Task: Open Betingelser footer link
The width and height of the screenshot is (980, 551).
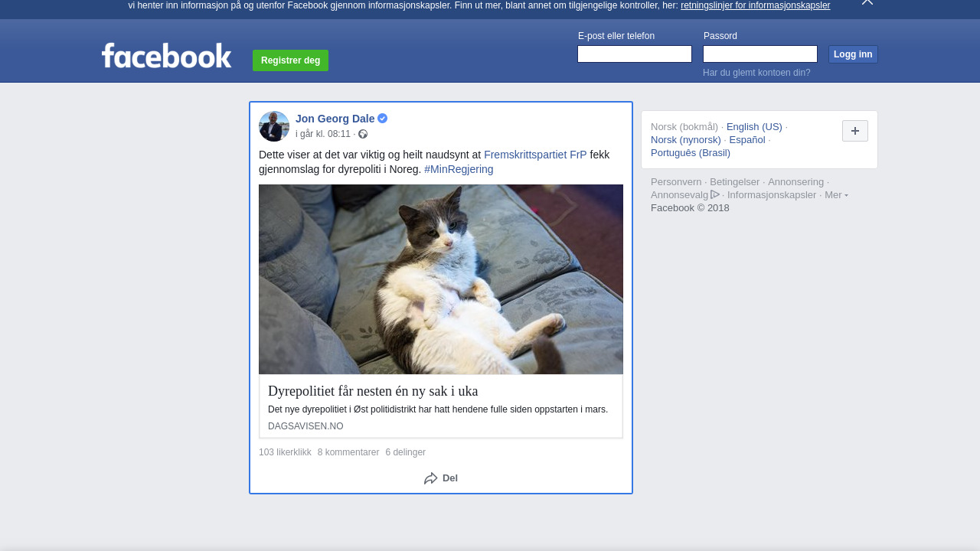Action: tap(735, 181)
